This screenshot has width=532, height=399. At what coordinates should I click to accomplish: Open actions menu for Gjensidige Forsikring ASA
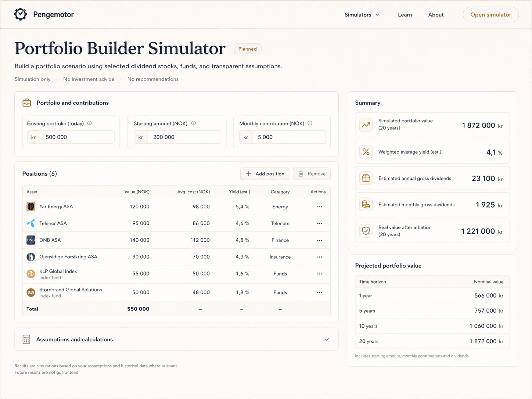point(320,257)
